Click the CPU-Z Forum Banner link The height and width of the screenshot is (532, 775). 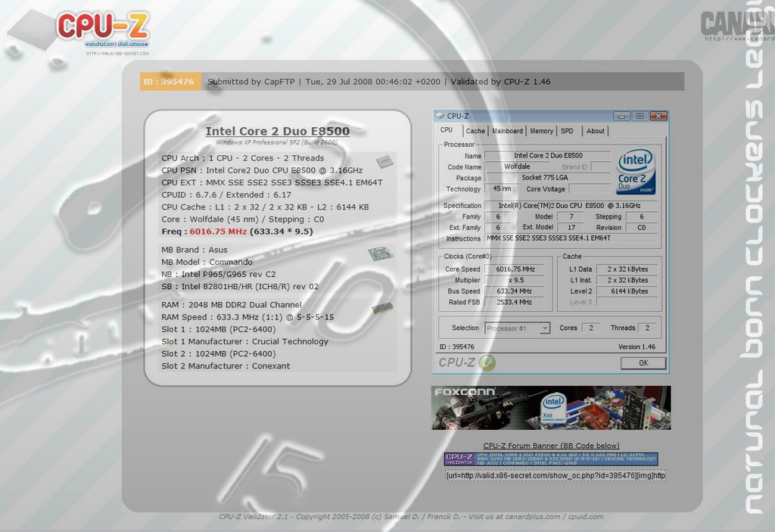point(551,446)
